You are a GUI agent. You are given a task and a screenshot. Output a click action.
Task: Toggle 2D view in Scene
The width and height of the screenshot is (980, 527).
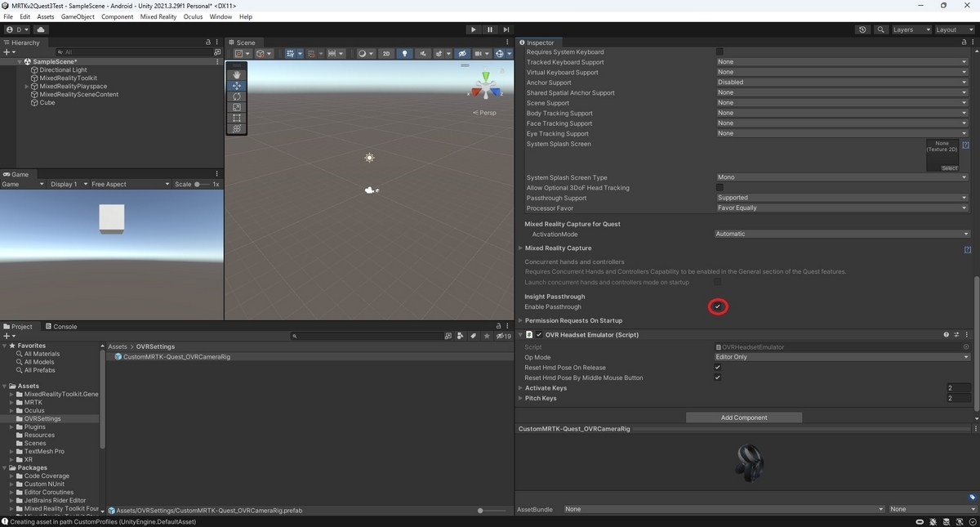tap(386, 54)
